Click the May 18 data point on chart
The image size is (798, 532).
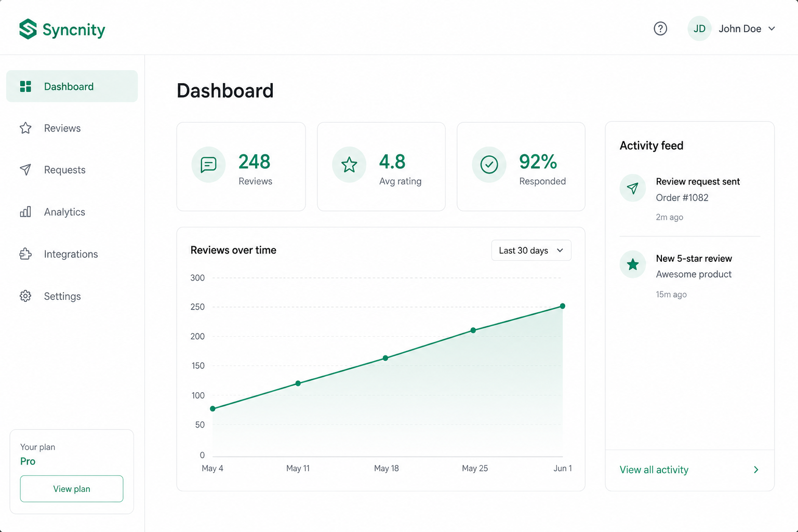pyautogui.click(x=385, y=358)
